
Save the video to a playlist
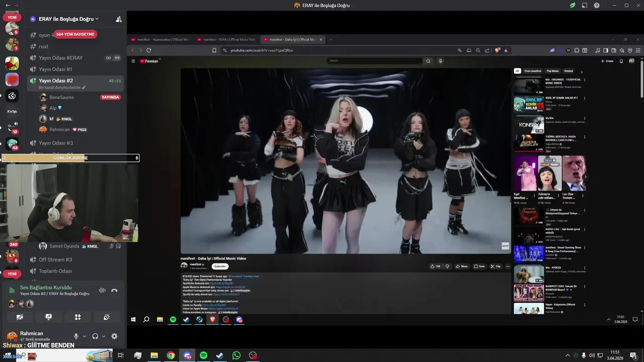(479, 266)
